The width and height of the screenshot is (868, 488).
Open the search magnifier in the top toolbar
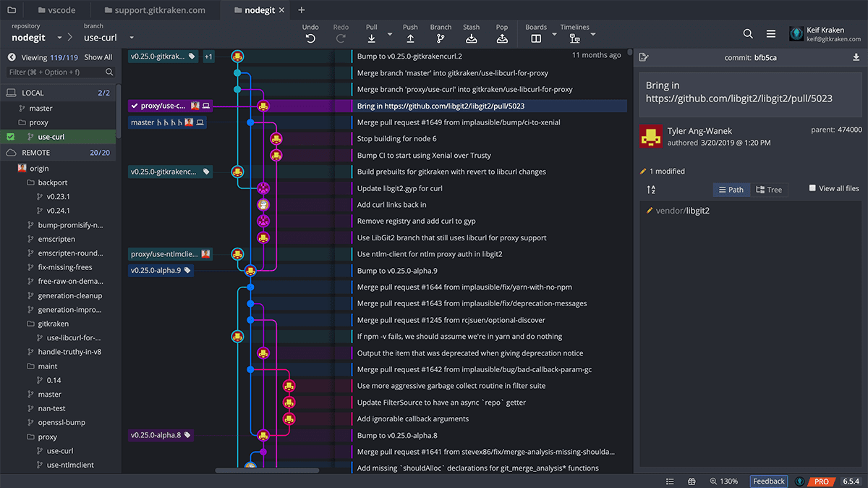[748, 34]
